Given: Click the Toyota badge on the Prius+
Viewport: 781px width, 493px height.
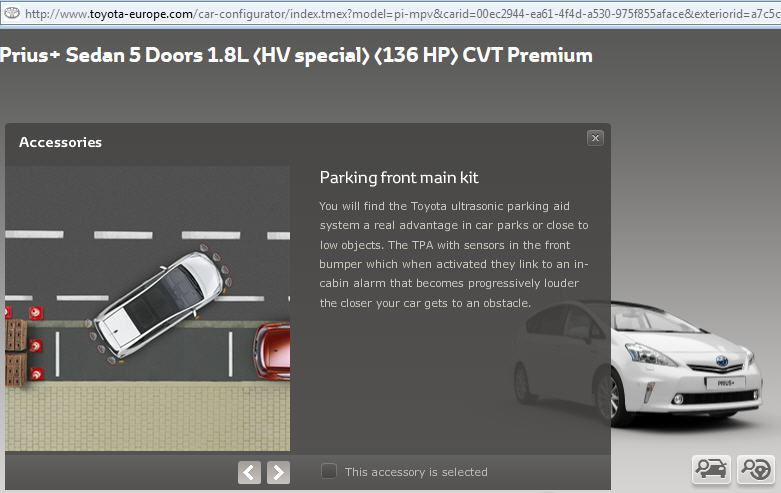Looking at the screenshot, I should click(x=722, y=361).
